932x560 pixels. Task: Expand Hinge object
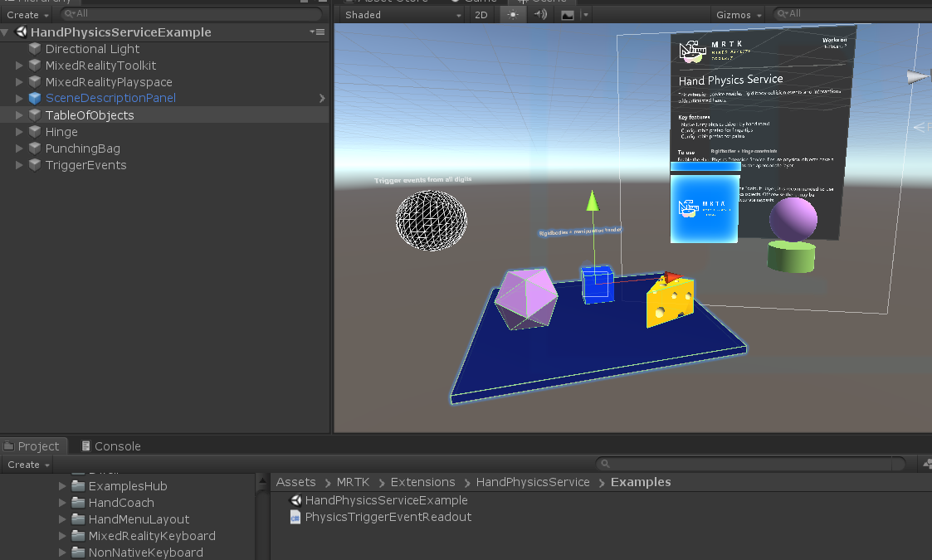tap(19, 132)
